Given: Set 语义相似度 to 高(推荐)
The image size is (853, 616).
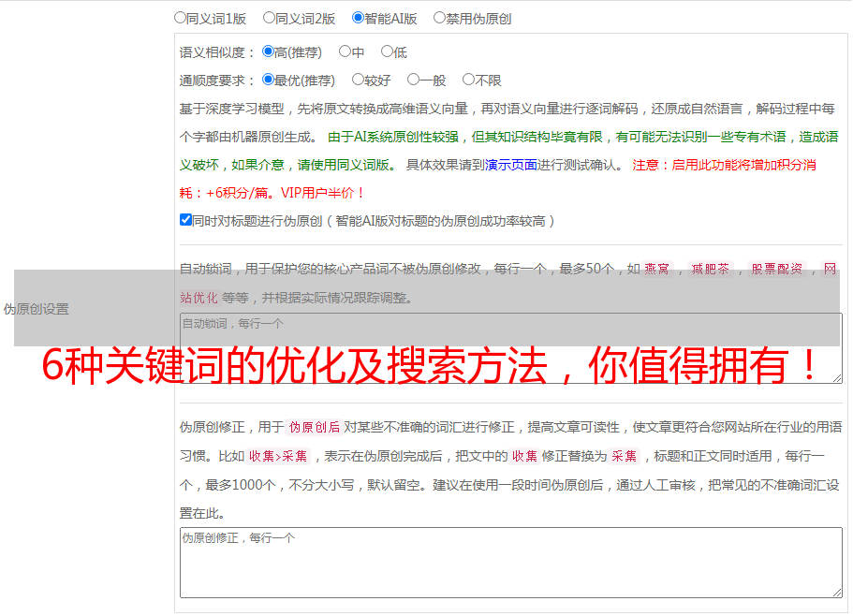Looking at the screenshot, I should click(x=268, y=51).
